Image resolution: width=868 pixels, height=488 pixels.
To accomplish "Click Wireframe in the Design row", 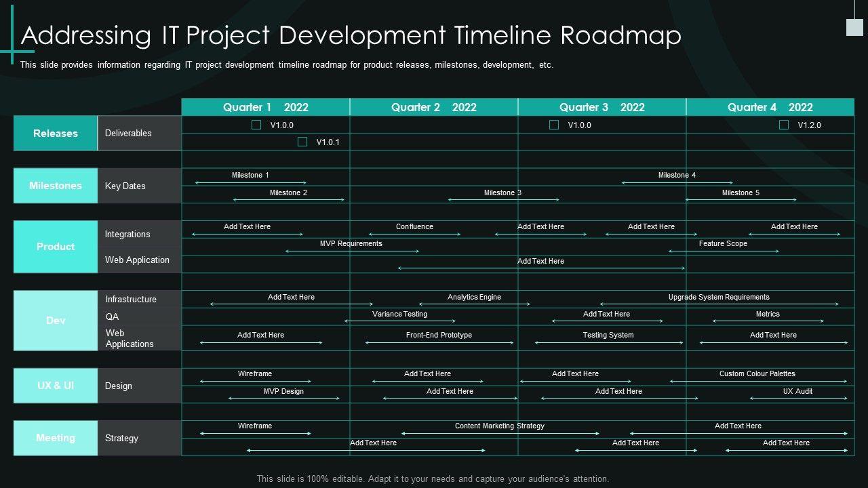I will click(x=255, y=374).
